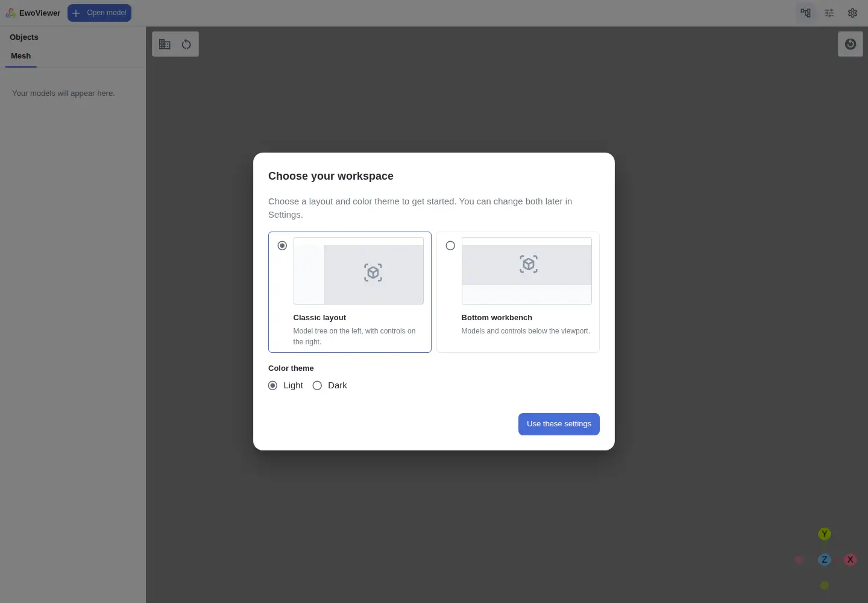The image size is (868, 603).
Task: Click the 'Choose your workspace' dialog title
Action: click(331, 176)
